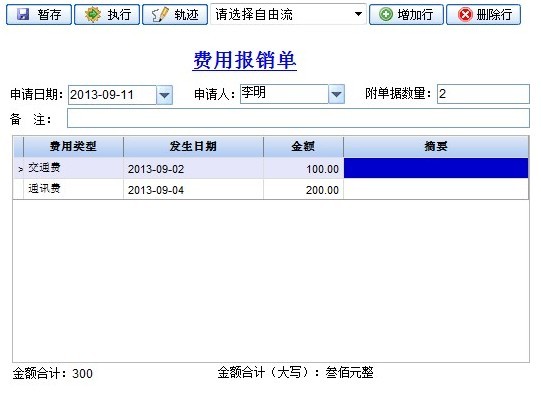Expand the 申请日期 date picker arrow

point(165,95)
